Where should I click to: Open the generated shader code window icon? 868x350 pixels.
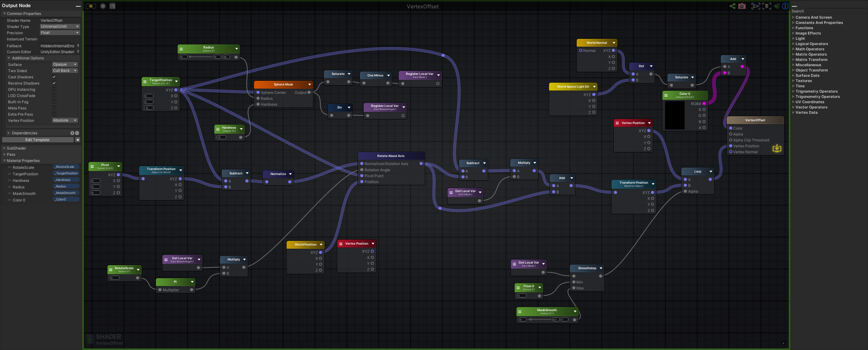[x=112, y=6]
